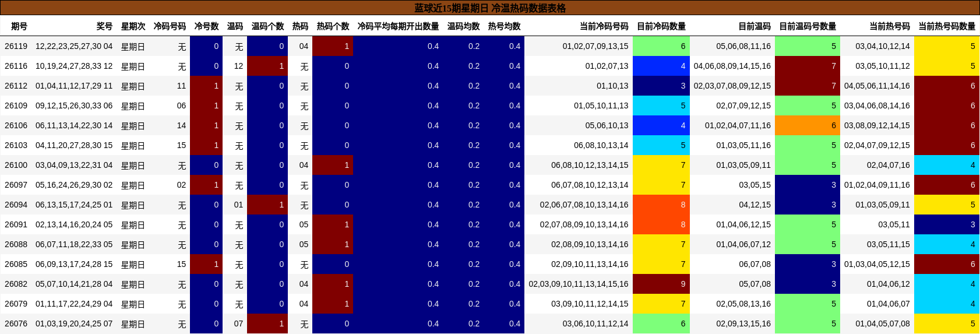Click warm numbers 04,06,08,09,14,15,16

[x=732, y=66]
